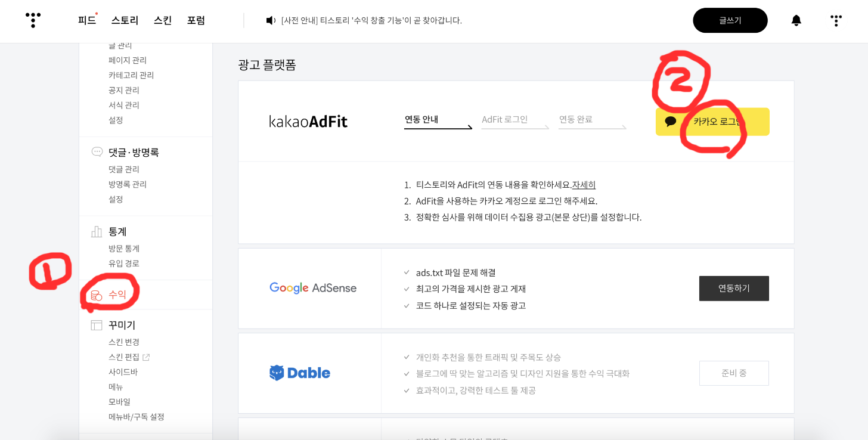Open 스킨 변경 in the sidebar
Viewport: 868px width, 440px height.
pos(124,342)
